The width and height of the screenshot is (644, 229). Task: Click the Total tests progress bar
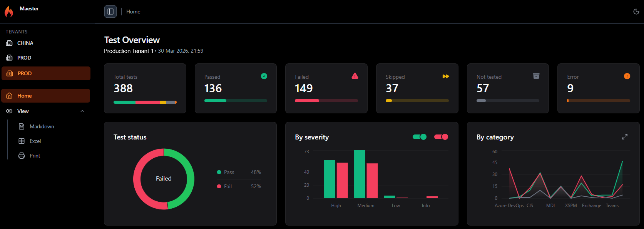tap(145, 102)
